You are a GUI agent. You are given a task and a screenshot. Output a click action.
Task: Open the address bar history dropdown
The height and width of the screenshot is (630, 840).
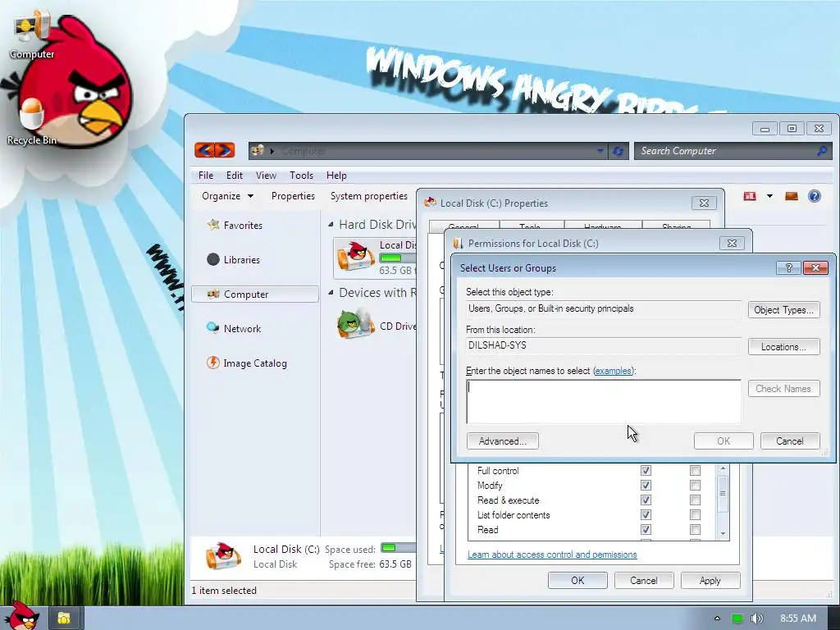click(600, 151)
